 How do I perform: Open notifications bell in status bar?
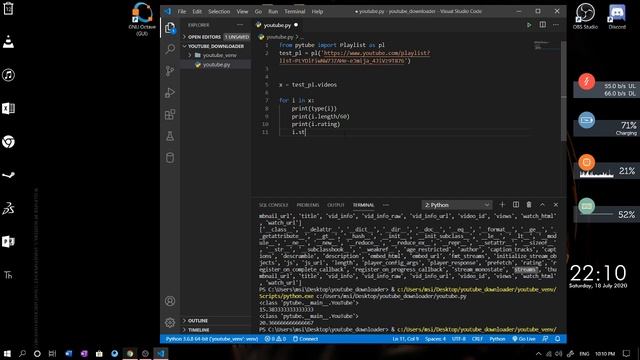pos(558,339)
